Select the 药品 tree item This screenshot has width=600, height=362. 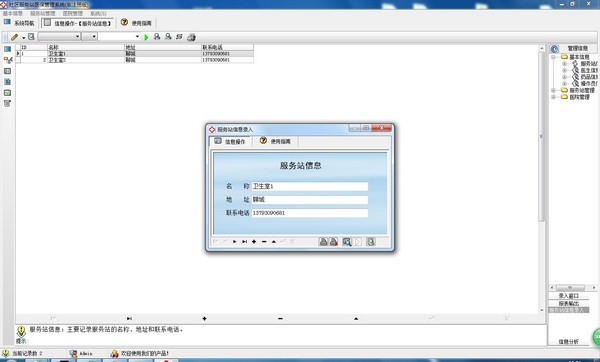point(589,77)
